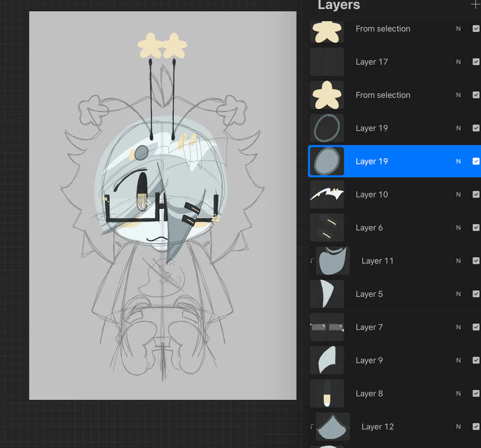Toggle visibility of Layer 12
481x448 pixels.
pyautogui.click(x=476, y=426)
